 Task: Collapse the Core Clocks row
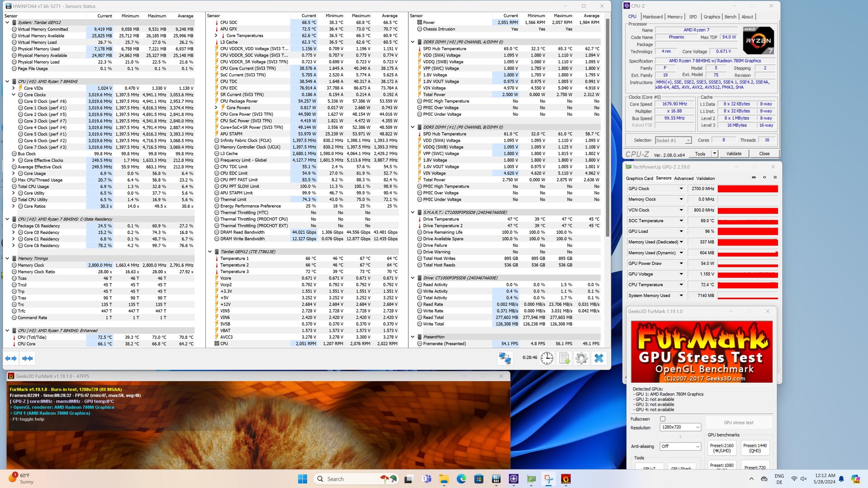click(14, 95)
